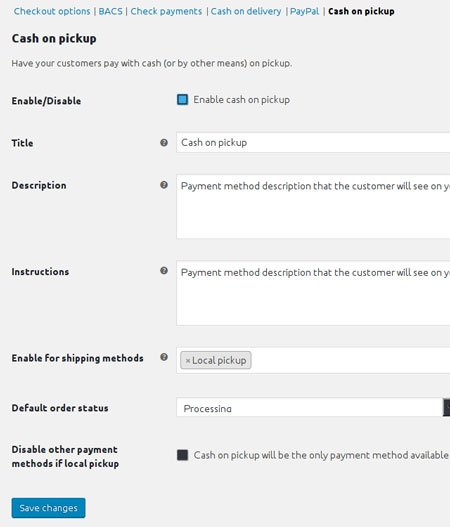Expand the dropdown arrow next to Processing
450x527 pixels.
click(x=447, y=407)
